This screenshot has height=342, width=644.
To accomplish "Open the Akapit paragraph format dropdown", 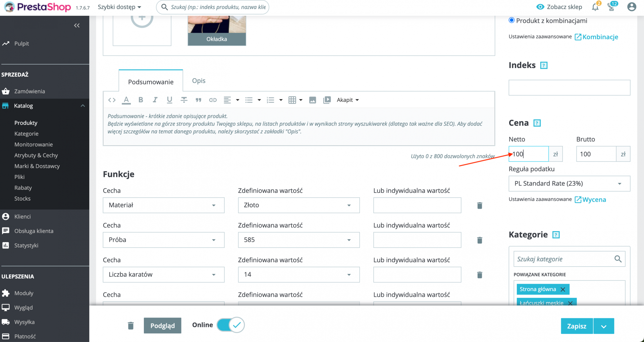I will click(x=348, y=100).
